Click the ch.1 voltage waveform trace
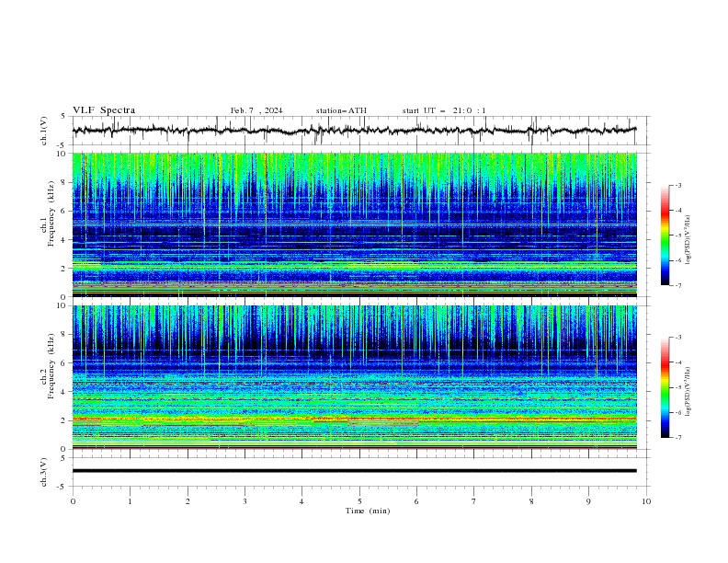728x563 pixels. (354, 131)
